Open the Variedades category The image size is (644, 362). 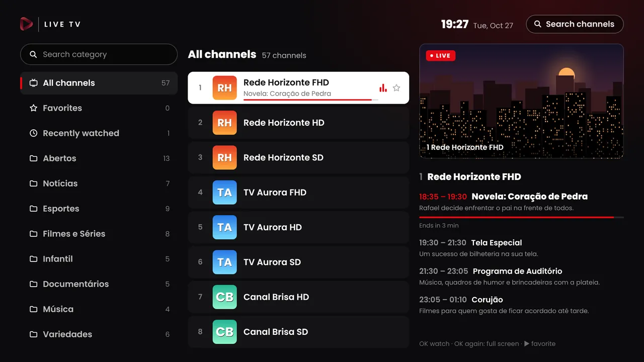point(99,334)
